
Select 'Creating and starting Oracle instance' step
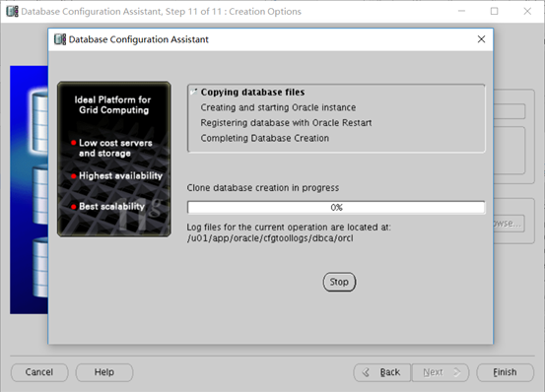[x=278, y=107]
